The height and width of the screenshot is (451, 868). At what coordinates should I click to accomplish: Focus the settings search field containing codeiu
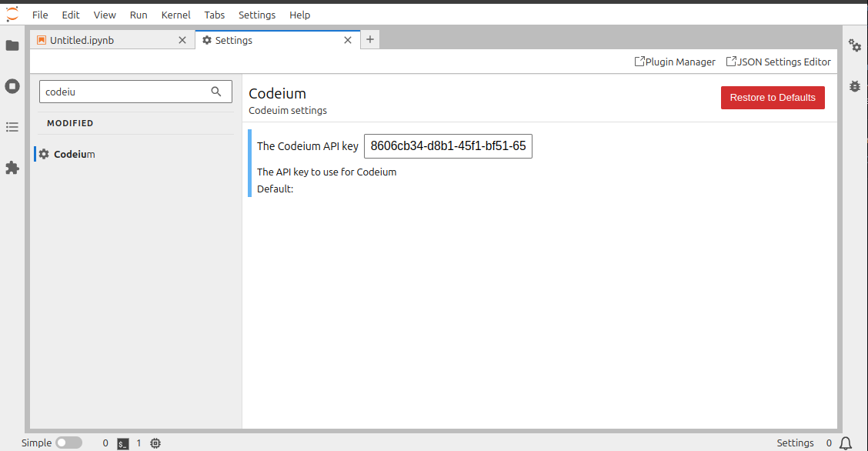[x=135, y=92]
